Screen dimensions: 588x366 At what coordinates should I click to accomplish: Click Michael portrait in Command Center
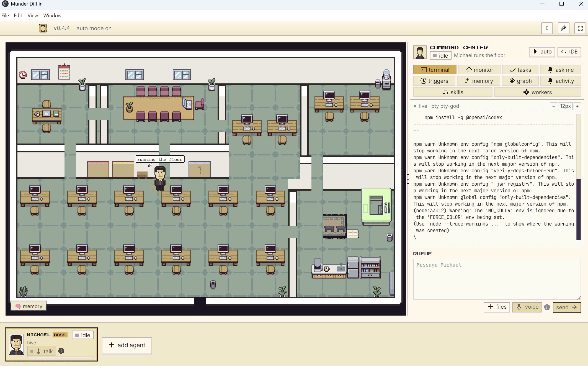pyautogui.click(x=420, y=52)
